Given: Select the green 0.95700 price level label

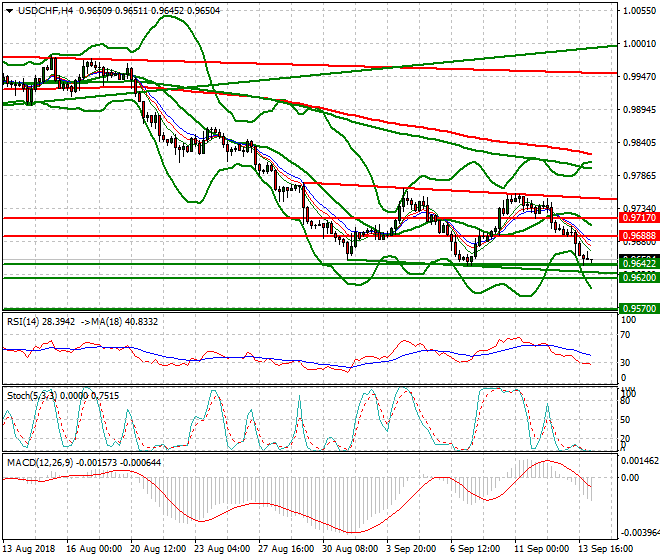Looking at the screenshot, I should click(639, 309).
